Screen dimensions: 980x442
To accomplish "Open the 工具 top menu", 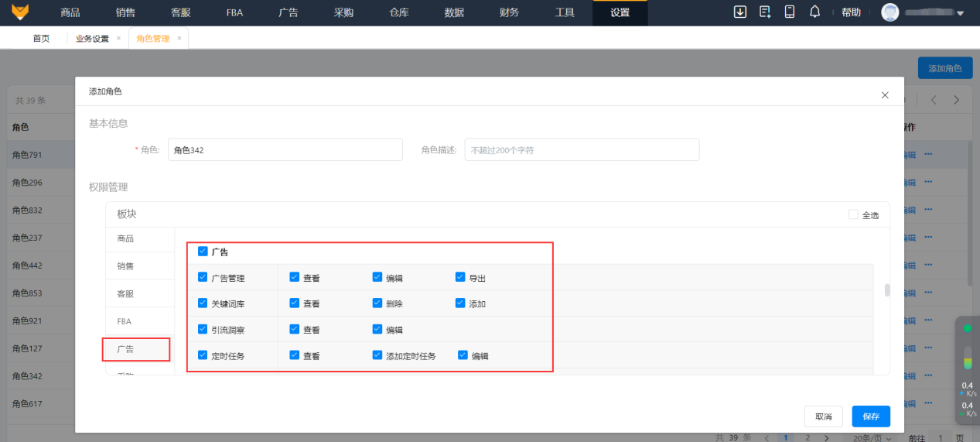I will [x=565, y=12].
